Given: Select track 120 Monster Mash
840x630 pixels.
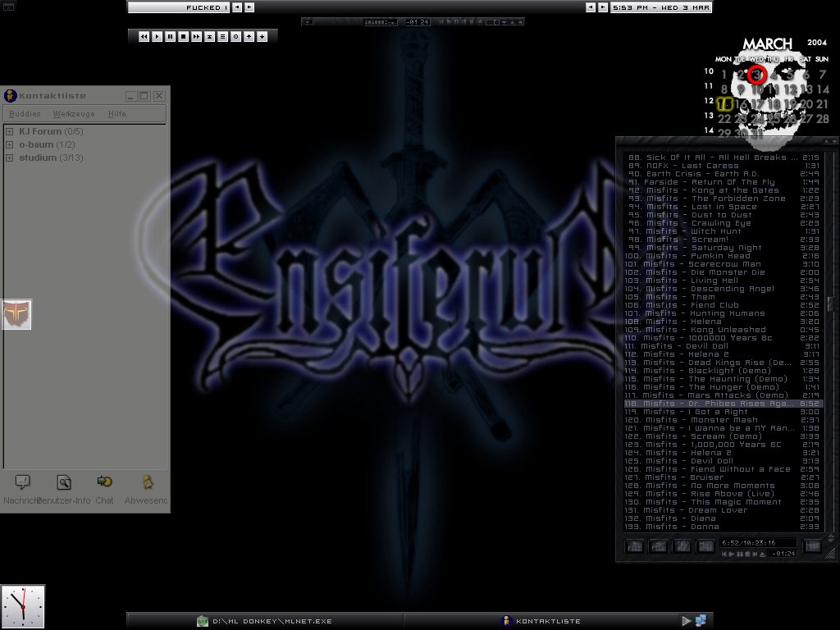Looking at the screenshot, I should click(x=724, y=420).
